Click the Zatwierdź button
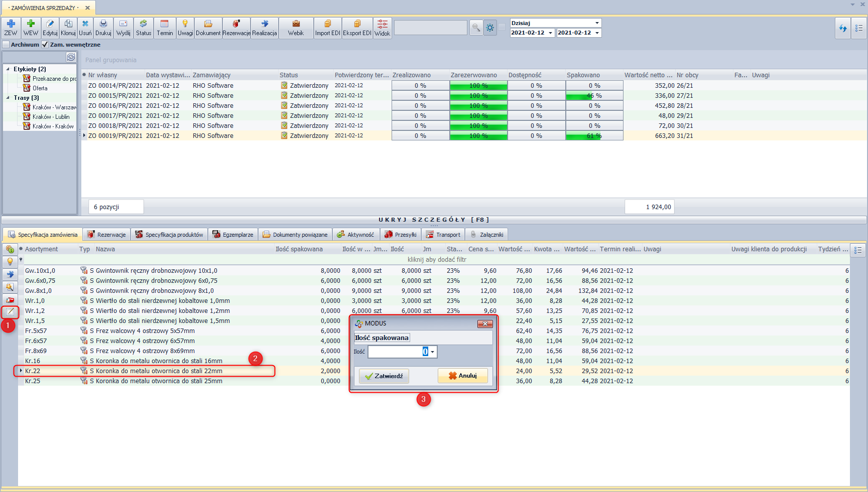868x492 pixels. point(384,376)
